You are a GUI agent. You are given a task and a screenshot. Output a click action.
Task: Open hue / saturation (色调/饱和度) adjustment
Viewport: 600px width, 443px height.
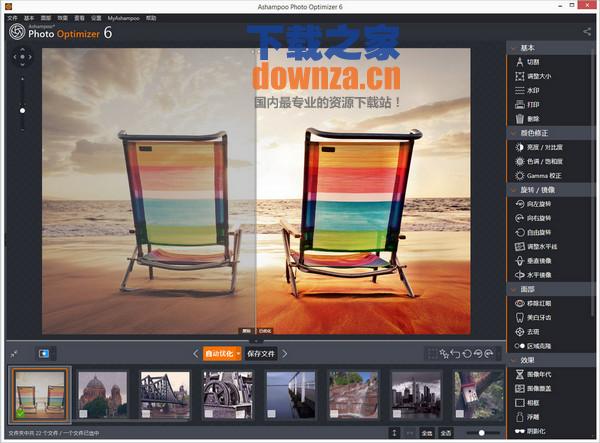coord(539,161)
